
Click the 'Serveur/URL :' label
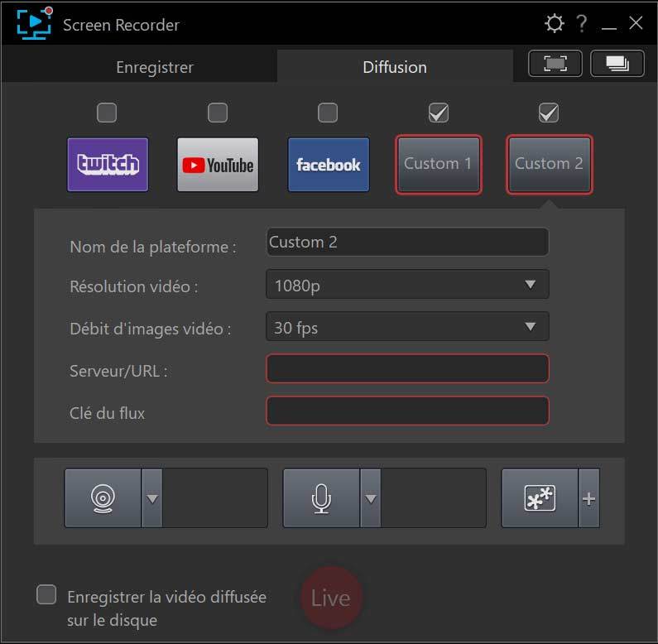118,371
